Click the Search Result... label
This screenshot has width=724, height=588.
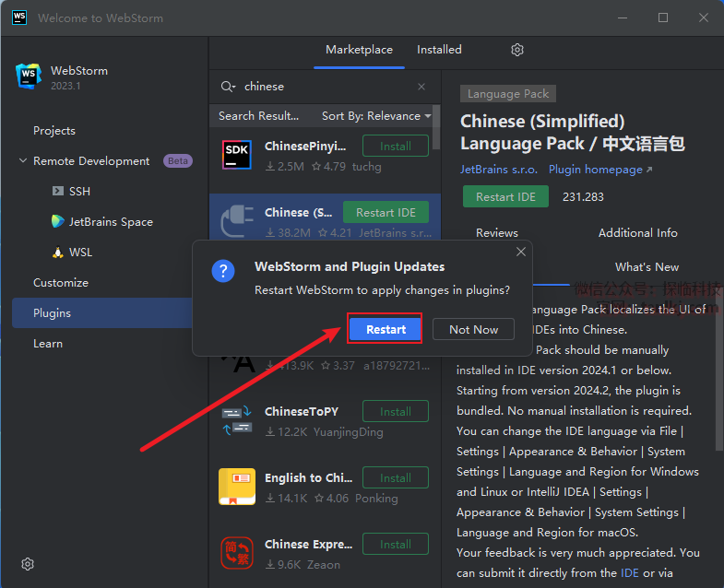pyautogui.click(x=258, y=116)
